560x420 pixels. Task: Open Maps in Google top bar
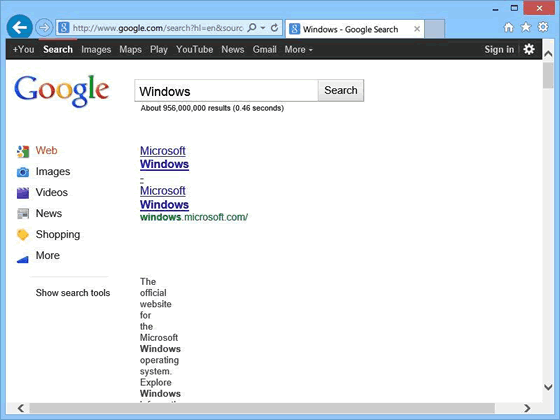(x=130, y=49)
